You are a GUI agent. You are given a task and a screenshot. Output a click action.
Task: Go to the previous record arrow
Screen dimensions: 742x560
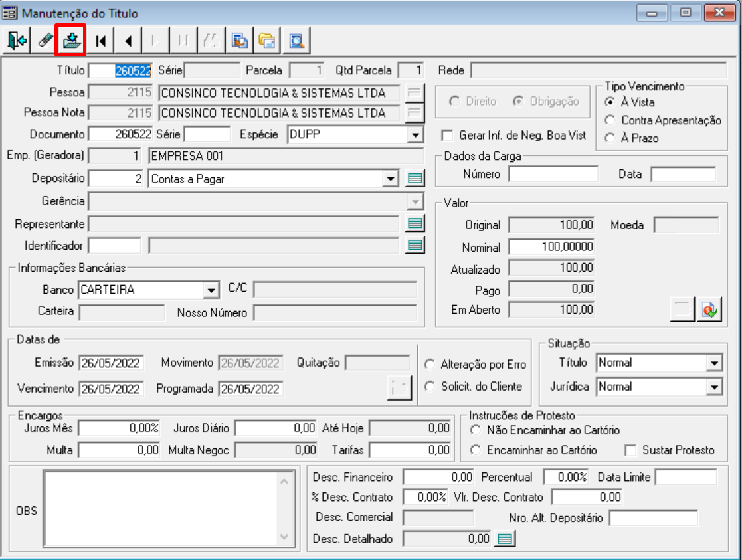128,41
